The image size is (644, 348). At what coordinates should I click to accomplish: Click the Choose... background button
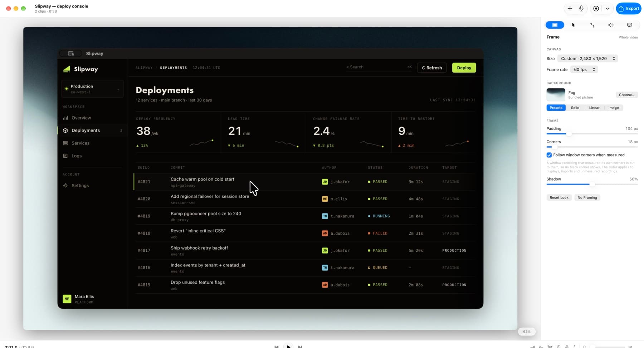(626, 95)
